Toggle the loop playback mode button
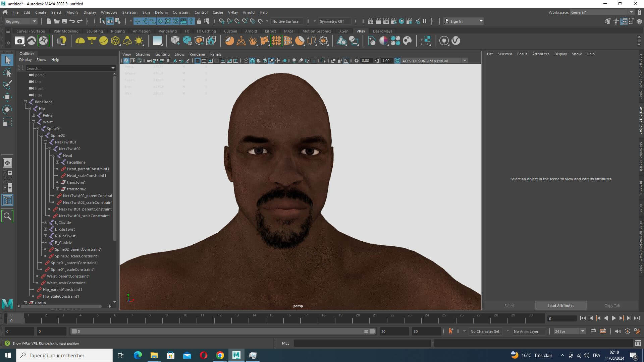 pos(593,331)
